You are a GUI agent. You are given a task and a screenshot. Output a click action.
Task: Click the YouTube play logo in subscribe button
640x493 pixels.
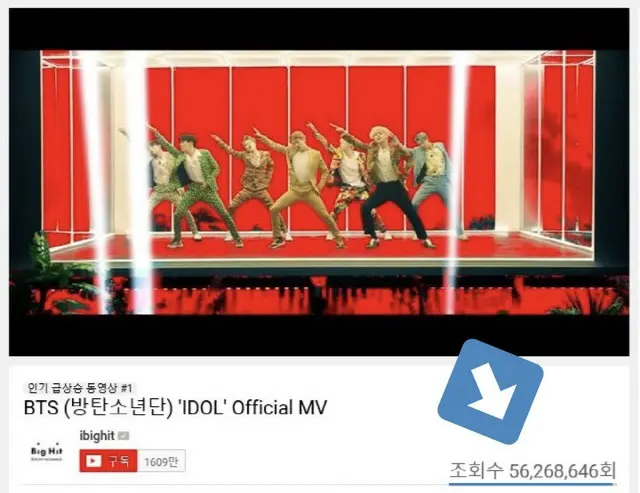(93, 461)
